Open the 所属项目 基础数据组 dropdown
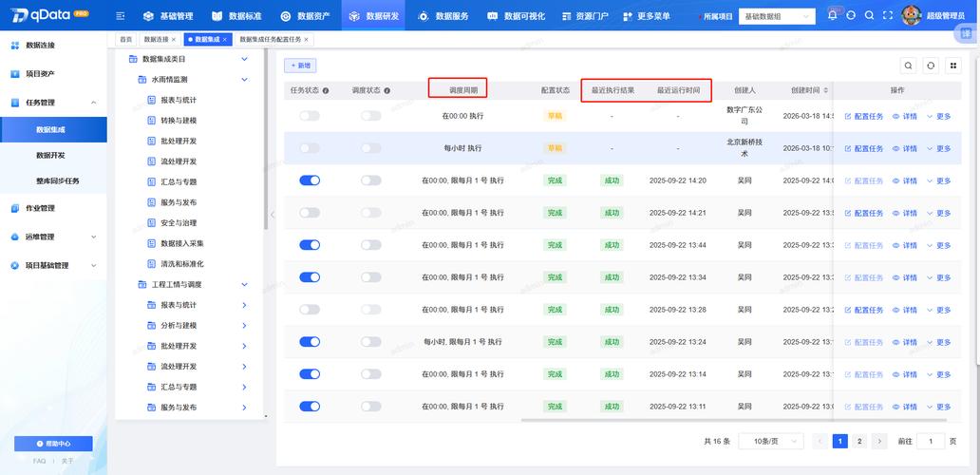Image resolution: width=980 pixels, height=475 pixels. click(777, 16)
